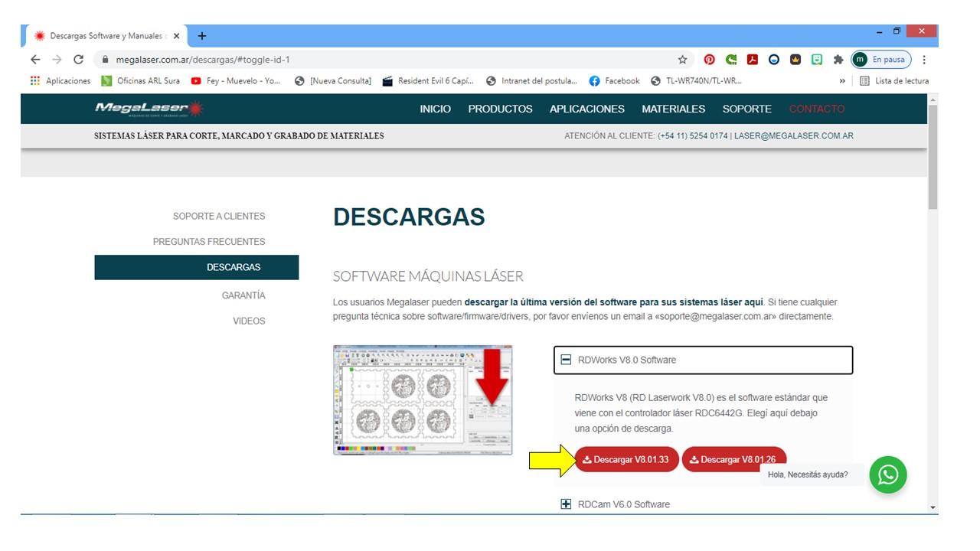Viewport: 980px width, 551px height.
Task: Select SOPORTE A CLIENTES in sidebar
Action: tap(219, 217)
